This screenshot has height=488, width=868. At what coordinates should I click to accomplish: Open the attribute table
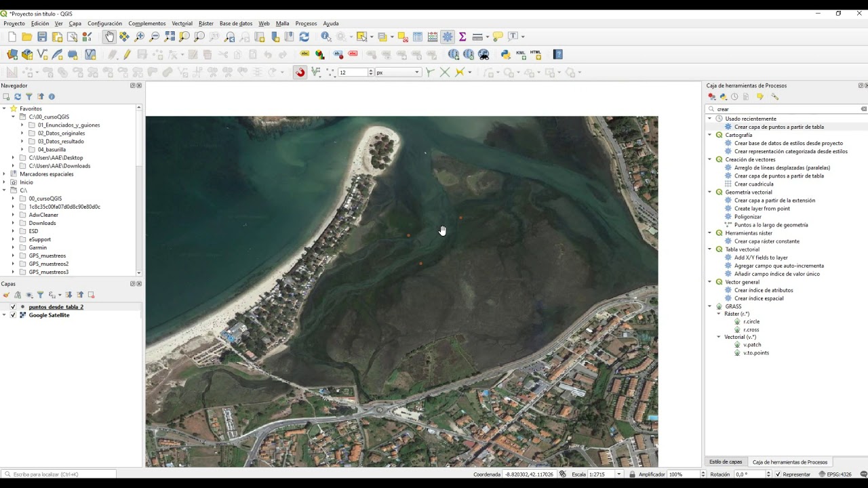[418, 37]
